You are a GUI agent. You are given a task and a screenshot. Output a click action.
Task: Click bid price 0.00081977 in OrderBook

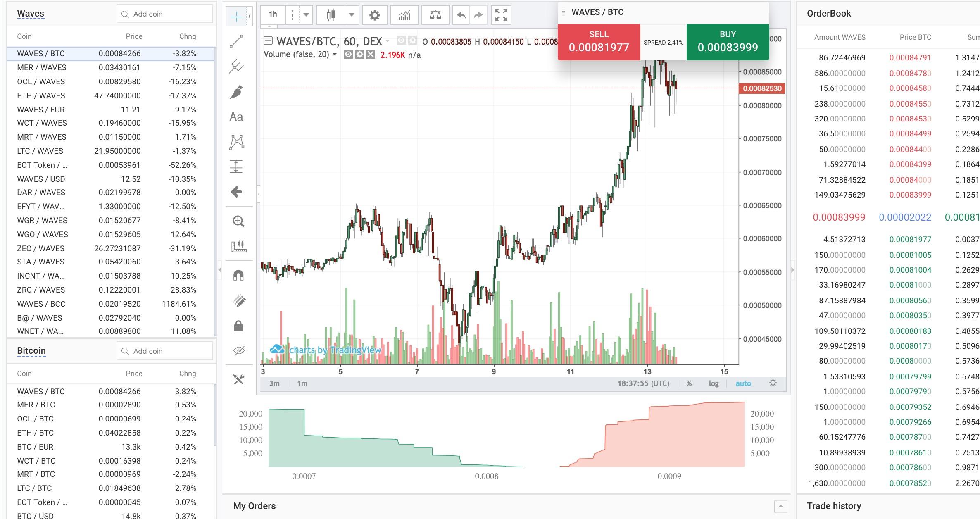(910, 239)
